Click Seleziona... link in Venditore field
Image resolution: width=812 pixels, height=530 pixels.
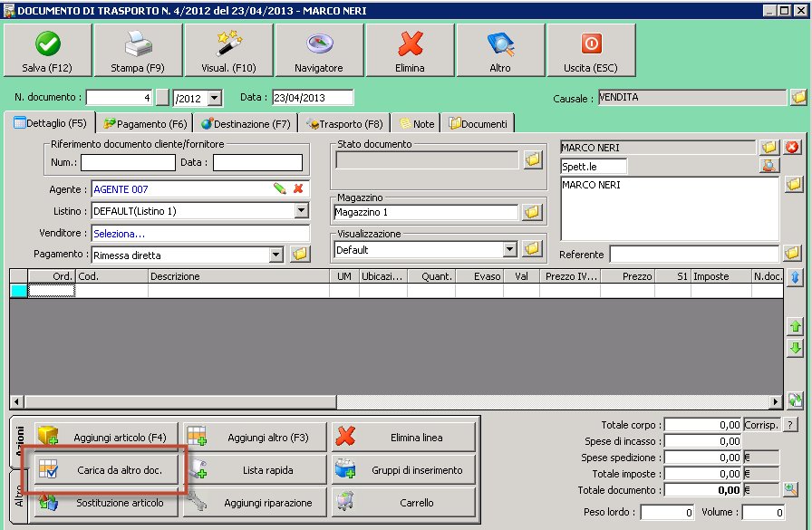point(119,234)
